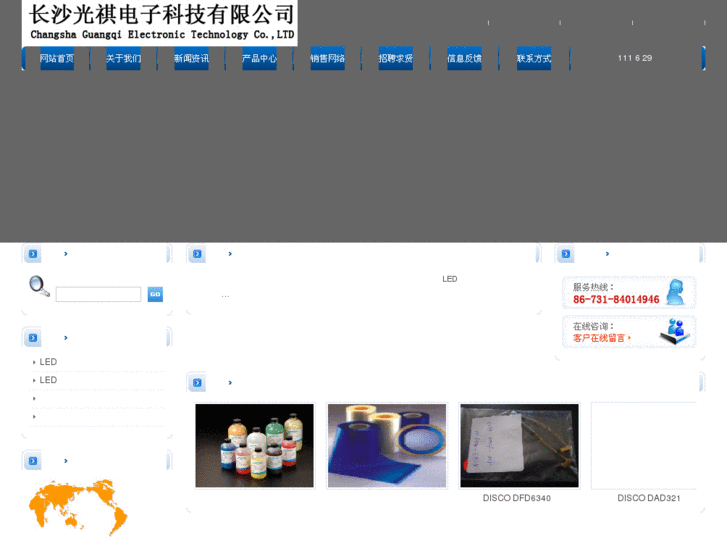Click the DISCO DFD6340 product label
727x545 pixels.
tap(517, 498)
